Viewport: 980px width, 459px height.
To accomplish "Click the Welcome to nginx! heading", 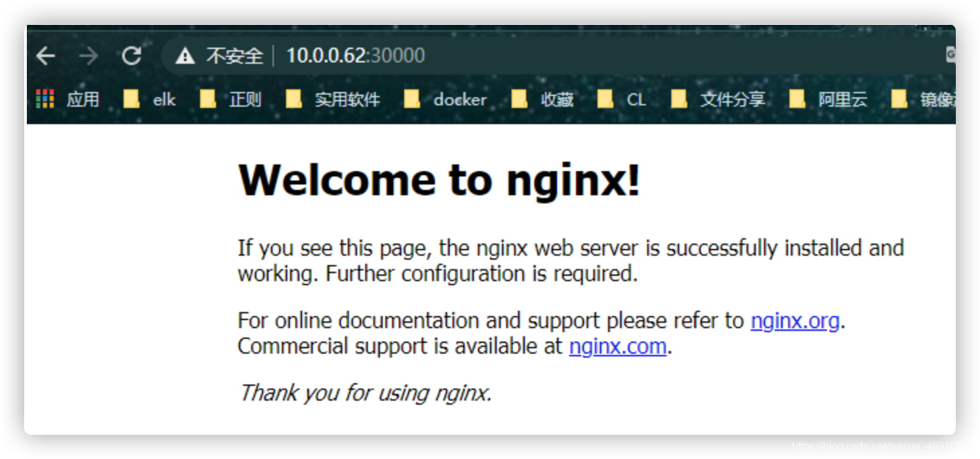I will [440, 180].
